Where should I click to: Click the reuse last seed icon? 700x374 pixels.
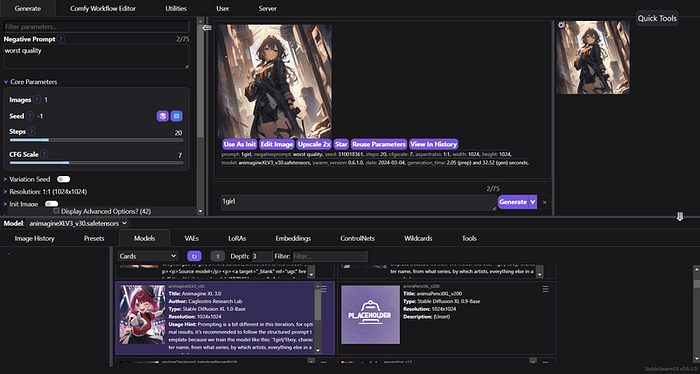[x=176, y=116]
